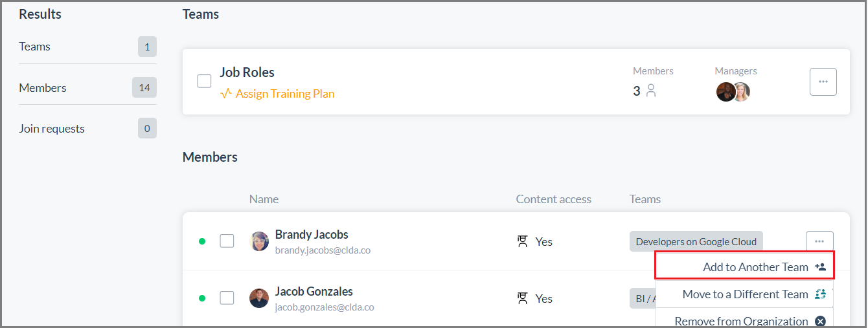Click the add-person icon on Add to Another Team
This screenshot has width=868, height=328.
pyautogui.click(x=820, y=267)
